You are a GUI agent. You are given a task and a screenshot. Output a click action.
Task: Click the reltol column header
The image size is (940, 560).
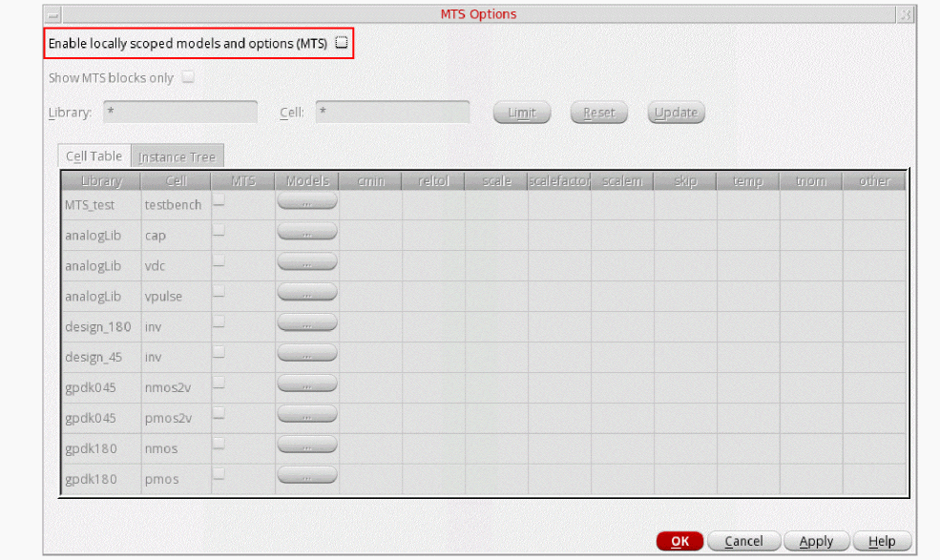[x=433, y=180]
